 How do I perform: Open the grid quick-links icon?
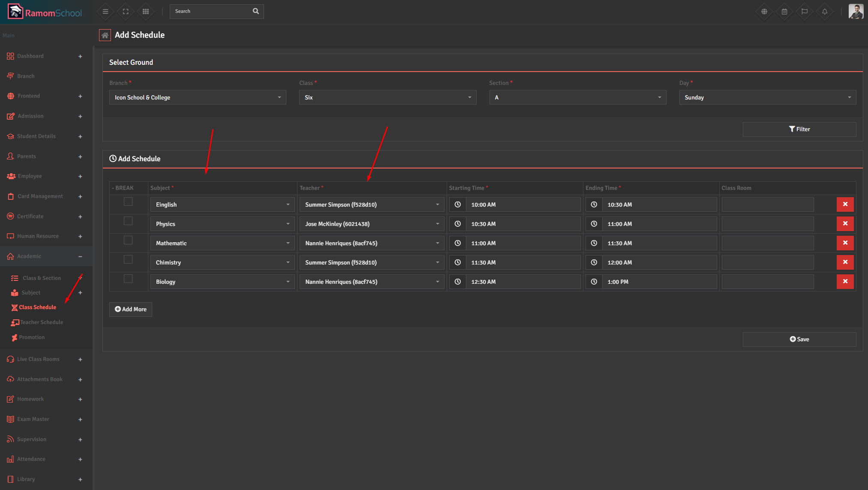point(146,12)
